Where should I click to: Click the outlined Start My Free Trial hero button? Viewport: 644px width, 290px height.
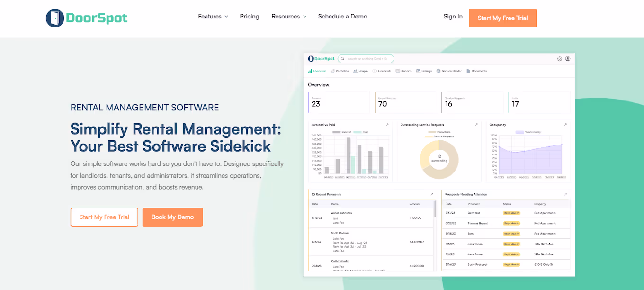pos(104,217)
